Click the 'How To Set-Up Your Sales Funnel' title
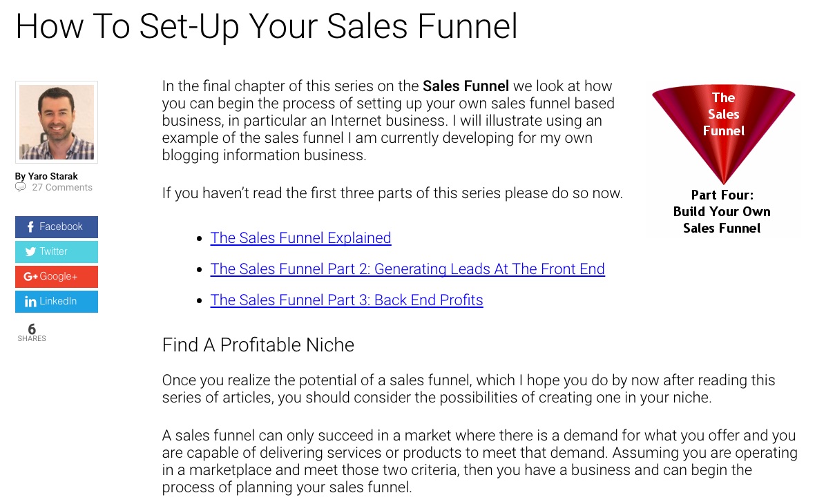Viewport: 815px width, 504px height. pyautogui.click(x=267, y=26)
